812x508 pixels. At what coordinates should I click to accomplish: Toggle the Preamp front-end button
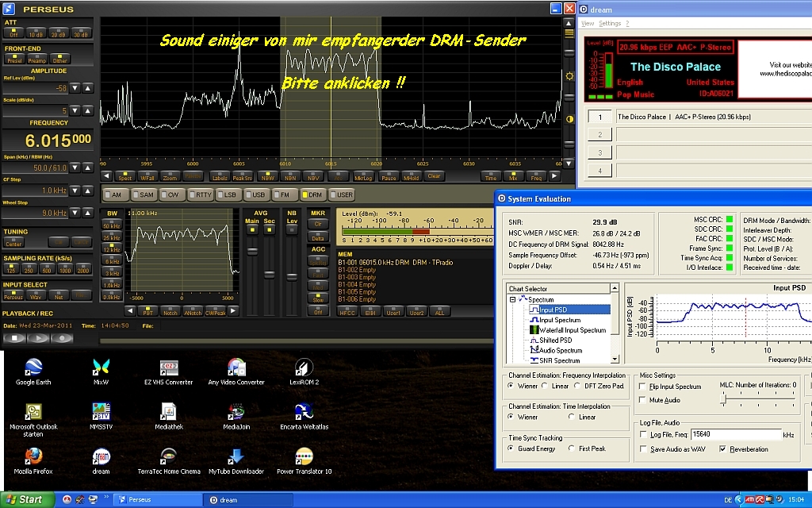point(36,59)
